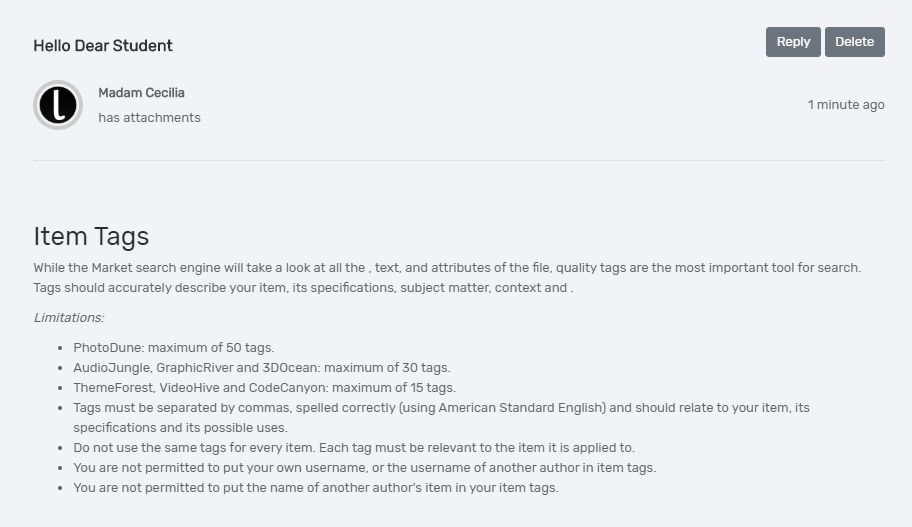
Task: Click Madam Cecilia's round avatar icon
Action: point(58,105)
